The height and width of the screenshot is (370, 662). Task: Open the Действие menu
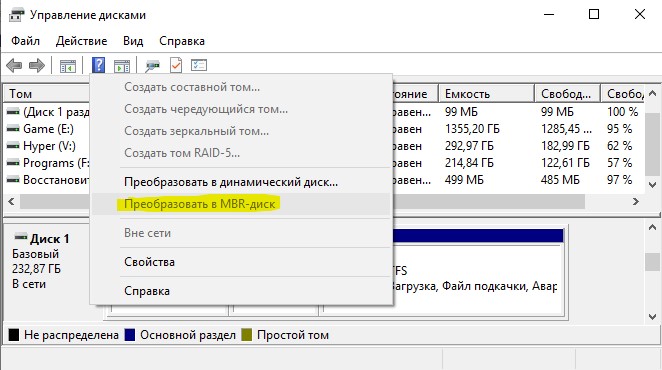point(81,41)
